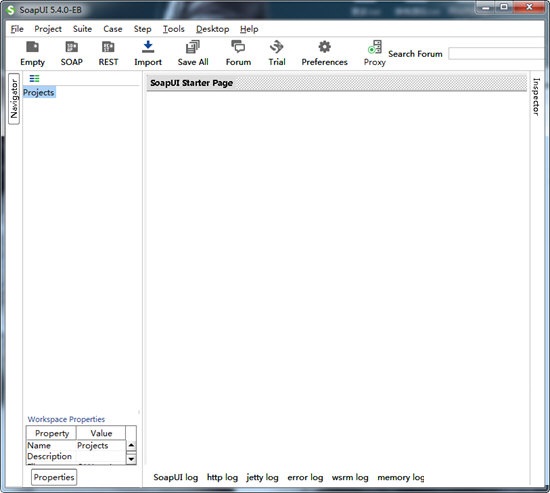The height and width of the screenshot is (493, 550).
Task: Toggle the navigator view mode icon
Action: pyautogui.click(x=34, y=79)
